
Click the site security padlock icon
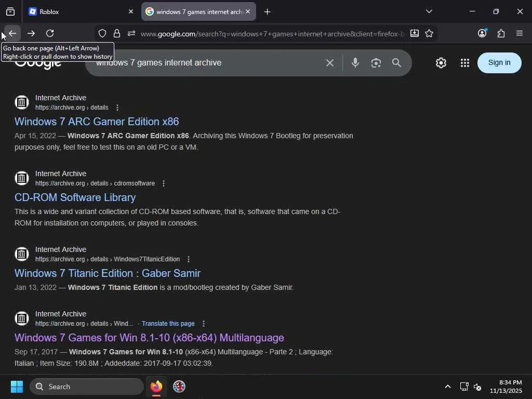(x=117, y=33)
